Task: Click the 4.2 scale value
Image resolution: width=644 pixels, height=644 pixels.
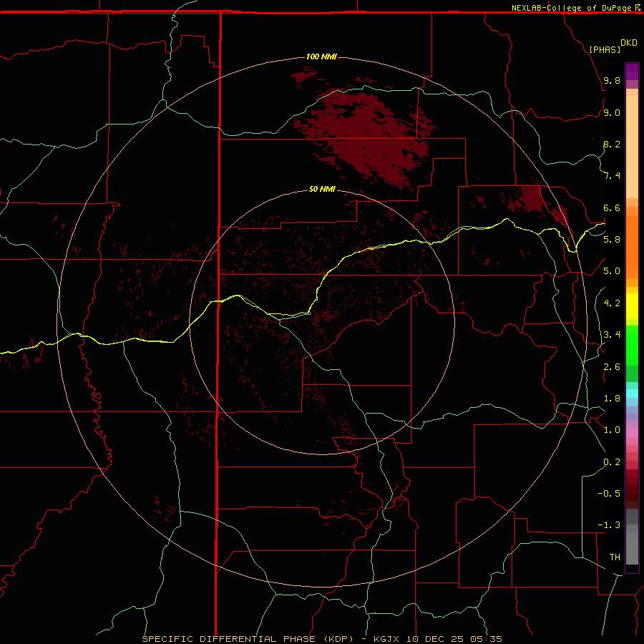Action: [612, 303]
